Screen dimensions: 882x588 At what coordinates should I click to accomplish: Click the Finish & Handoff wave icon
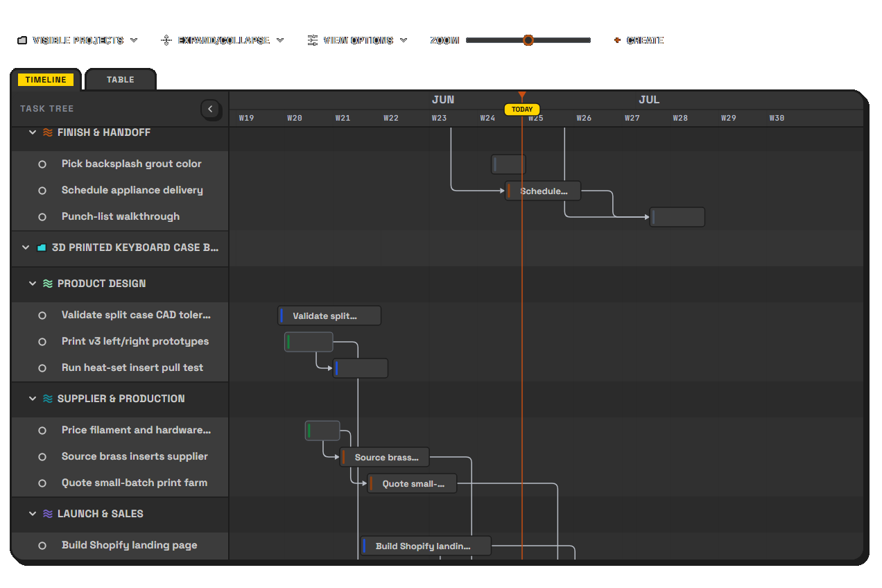coord(48,132)
